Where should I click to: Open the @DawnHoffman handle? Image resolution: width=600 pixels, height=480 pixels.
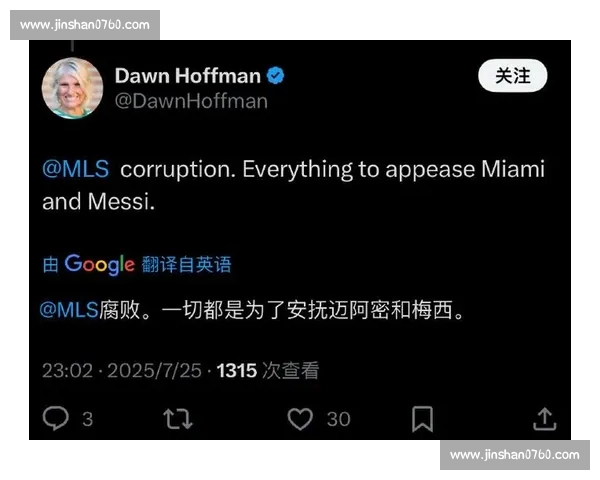point(191,101)
